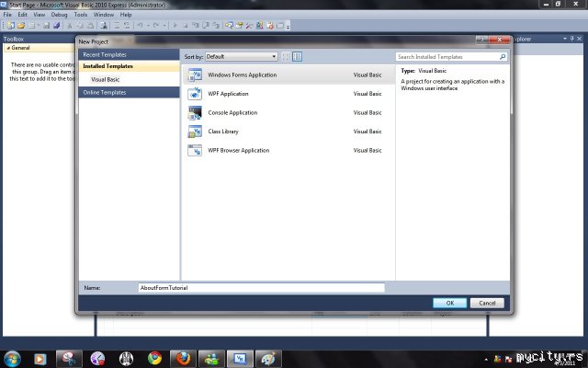588x368 pixels.
Task: Select the WPF Browser Application template
Action: 288,150
